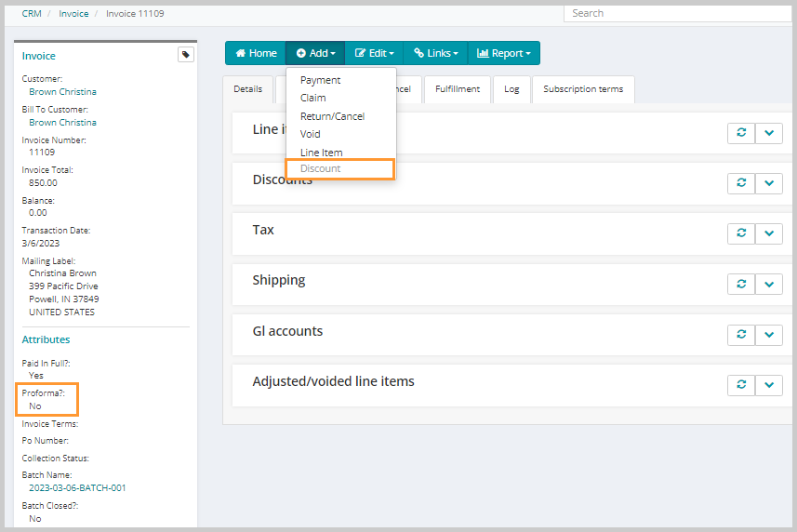Open Customer link Brown Christina

pos(62,92)
